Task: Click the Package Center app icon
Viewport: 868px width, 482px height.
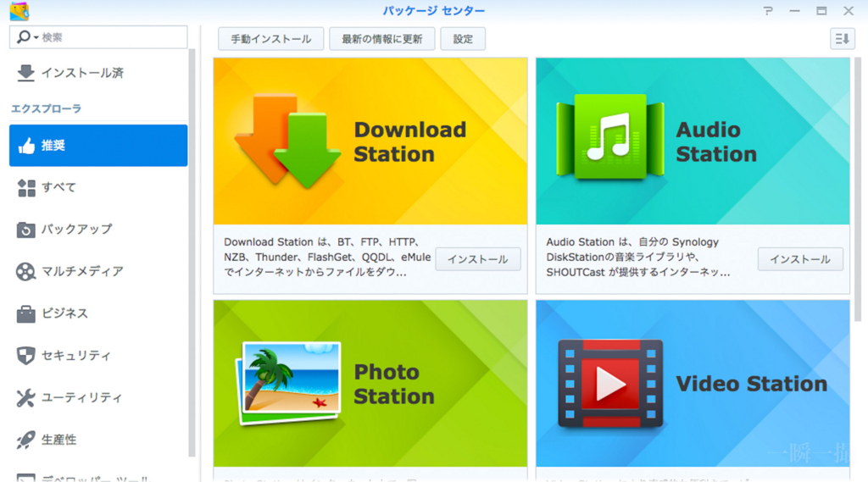Action: [x=19, y=10]
